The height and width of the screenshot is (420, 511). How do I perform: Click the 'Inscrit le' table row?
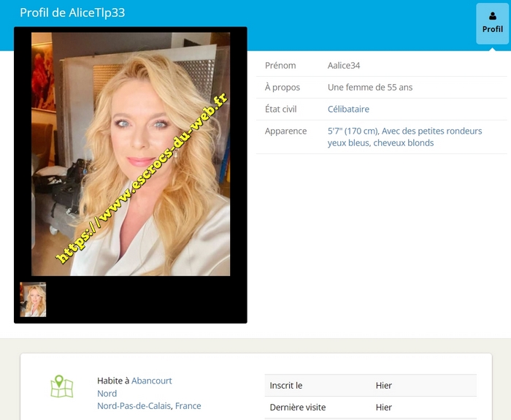370,386
